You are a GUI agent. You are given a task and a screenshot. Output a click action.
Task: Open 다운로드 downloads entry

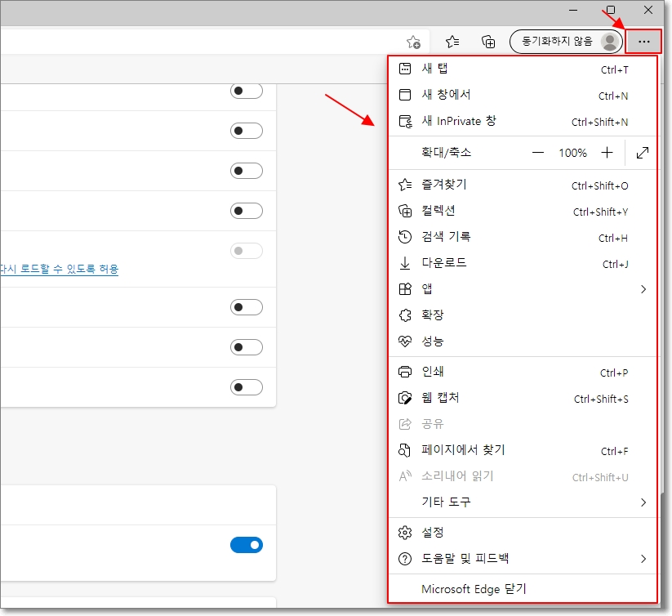pyautogui.click(x=522, y=263)
